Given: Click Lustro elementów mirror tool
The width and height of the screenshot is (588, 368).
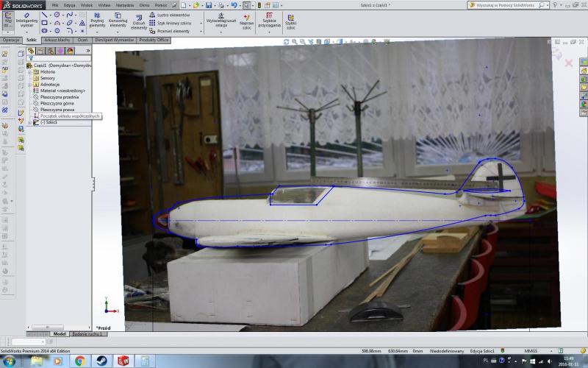Looking at the screenshot, I should pos(173,15).
